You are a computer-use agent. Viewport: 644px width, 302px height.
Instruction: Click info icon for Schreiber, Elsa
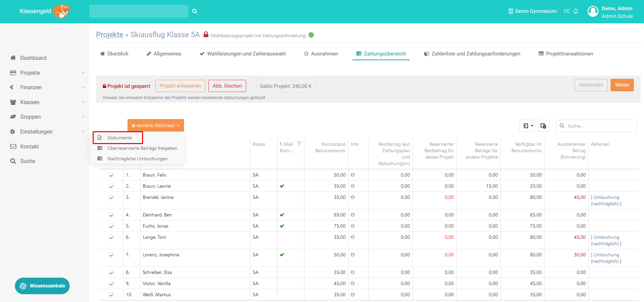[352, 272]
